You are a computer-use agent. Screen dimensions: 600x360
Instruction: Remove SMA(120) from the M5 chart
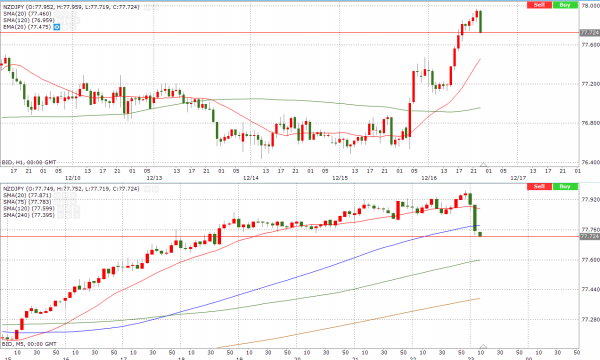pos(77,209)
